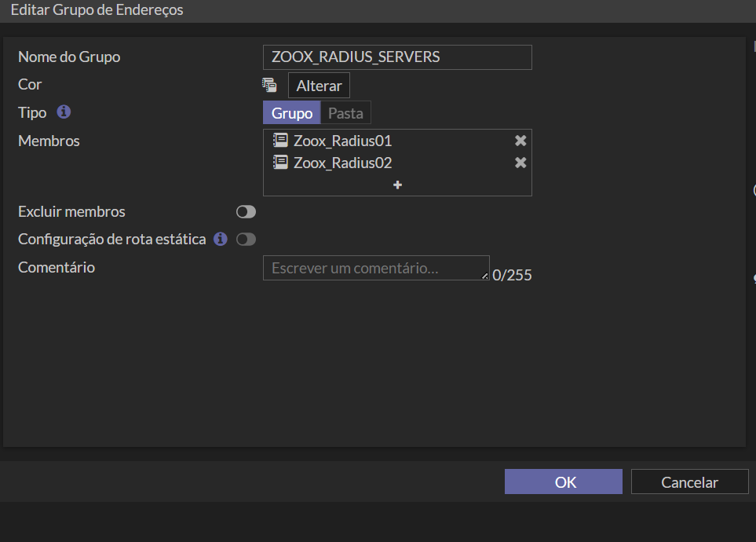Select the Zoox_Radius01 member entry
This screenshot has height=542, width=756.
click(397, 141)
